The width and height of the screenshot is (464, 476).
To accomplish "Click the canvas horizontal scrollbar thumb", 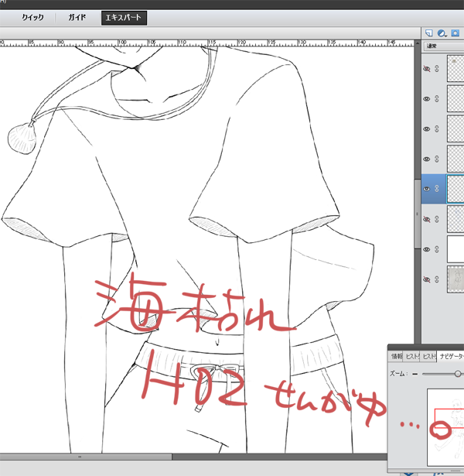I will pyautogui.click(x=86, y=457).
